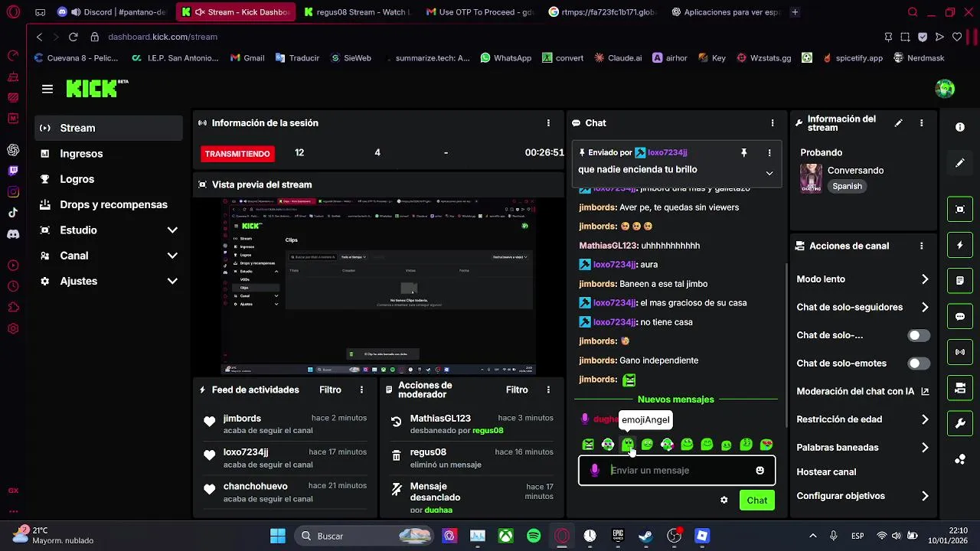Image resolution: width=980 pixels, height=551 pixels.
Task: Open the Chat panel three-dot menu
Action: click(773, 122)
